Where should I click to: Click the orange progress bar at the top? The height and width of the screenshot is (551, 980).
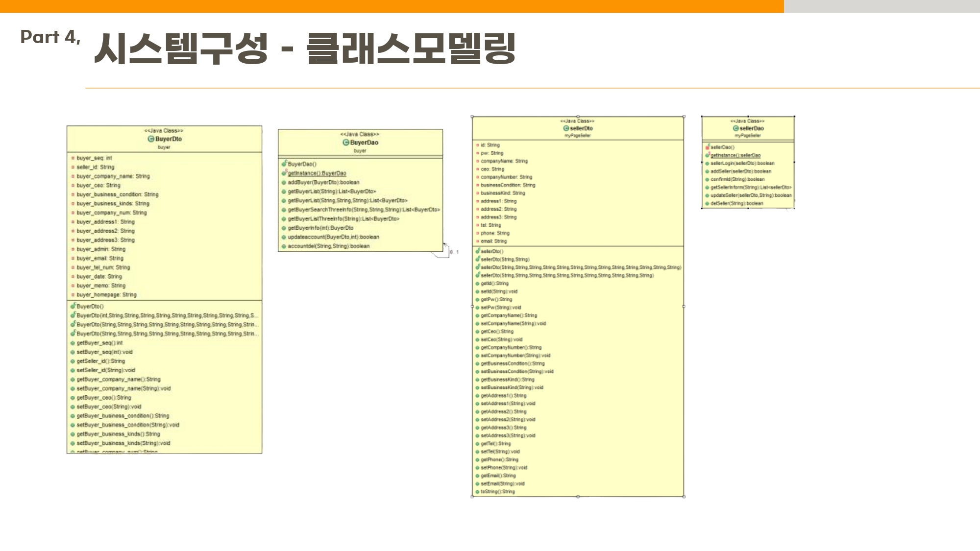[x=392, y=6]
